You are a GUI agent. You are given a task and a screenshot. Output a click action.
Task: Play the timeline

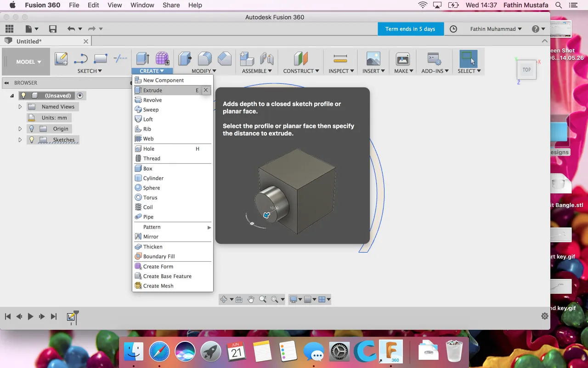pos(30,316)
